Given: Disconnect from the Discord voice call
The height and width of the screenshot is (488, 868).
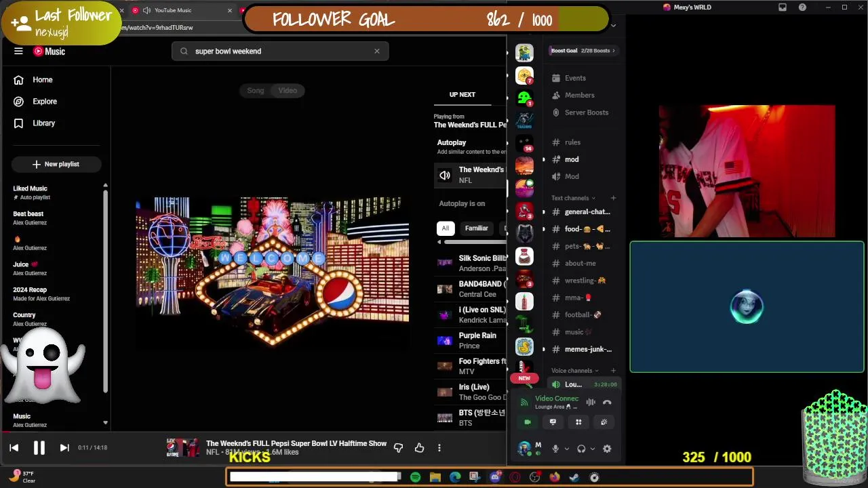Looking at the screenshot, I should coord(607,403).
